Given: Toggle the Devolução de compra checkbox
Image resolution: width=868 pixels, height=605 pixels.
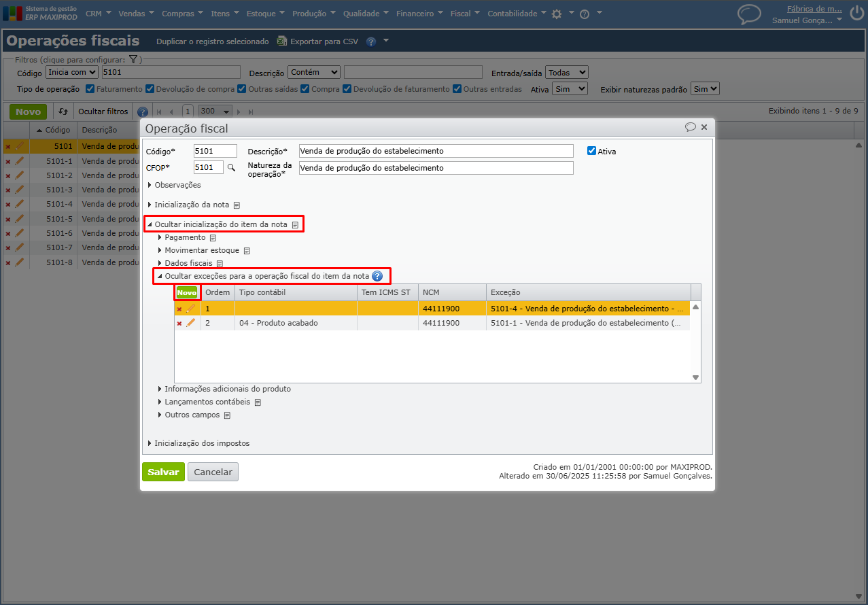Looking at the screenshot, I should tap(150, 89).
